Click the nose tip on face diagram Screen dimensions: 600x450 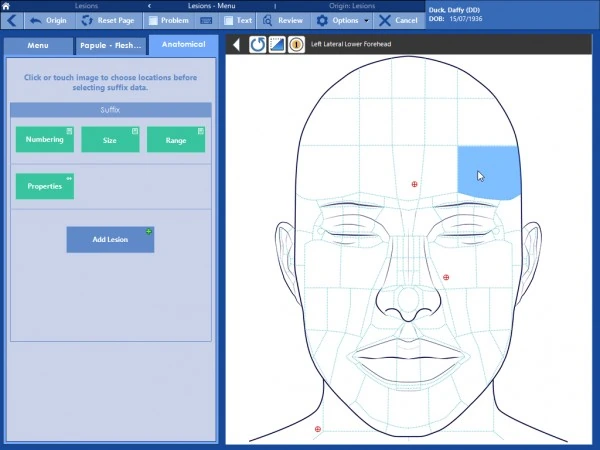(408, 300)
